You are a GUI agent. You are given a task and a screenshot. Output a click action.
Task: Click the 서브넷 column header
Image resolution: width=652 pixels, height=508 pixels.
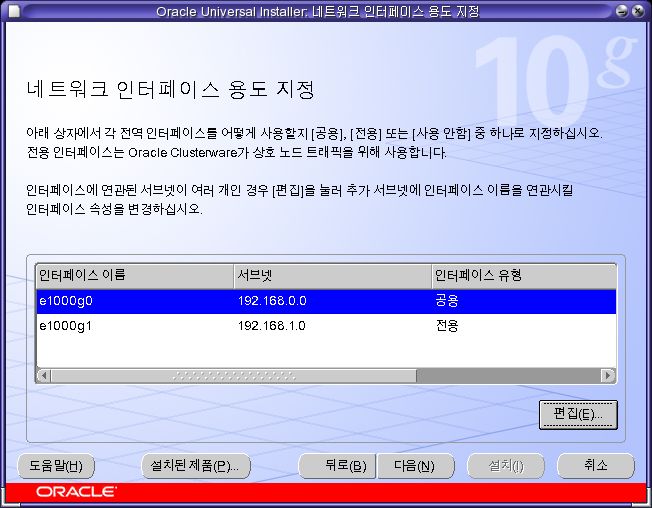coord(331,275)
